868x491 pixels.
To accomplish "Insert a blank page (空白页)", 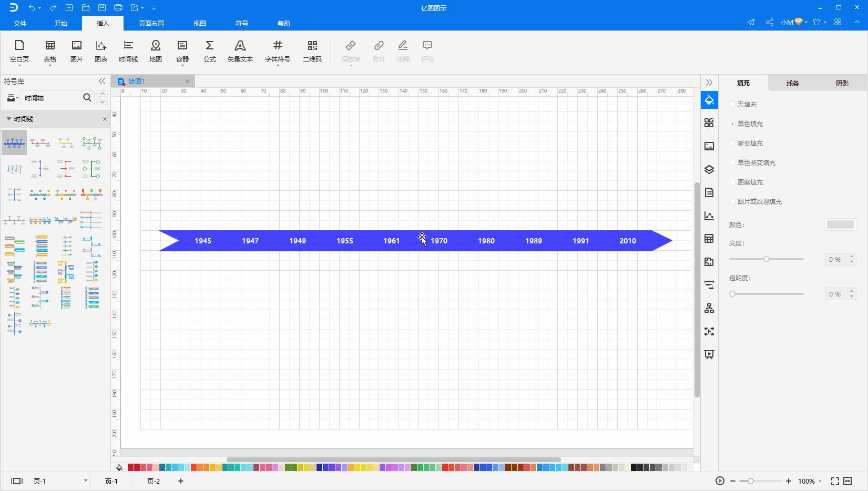I will 19,52.
